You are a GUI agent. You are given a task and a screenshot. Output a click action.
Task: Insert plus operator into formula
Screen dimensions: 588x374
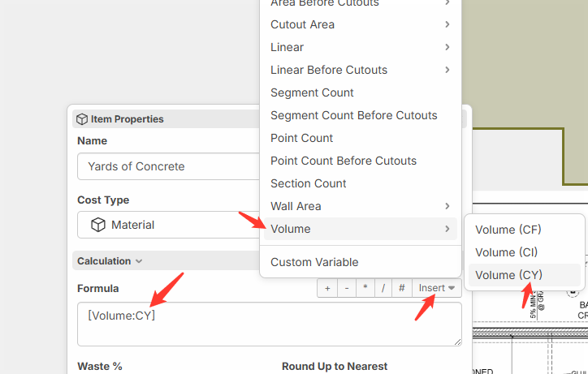point(327,288)
